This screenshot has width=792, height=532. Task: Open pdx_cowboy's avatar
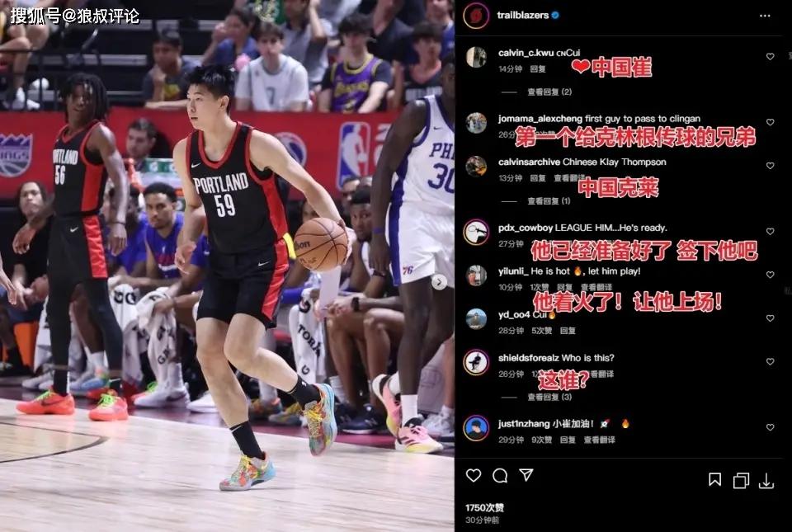tap(476, 232)
